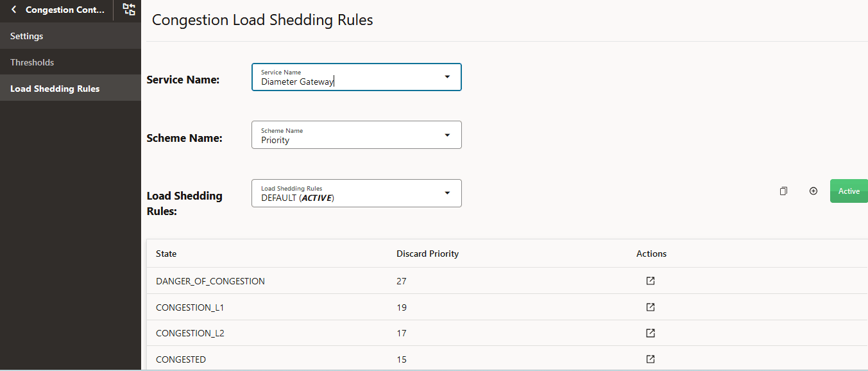Click the green Active button
868x371 pixels.
point(848,191)
